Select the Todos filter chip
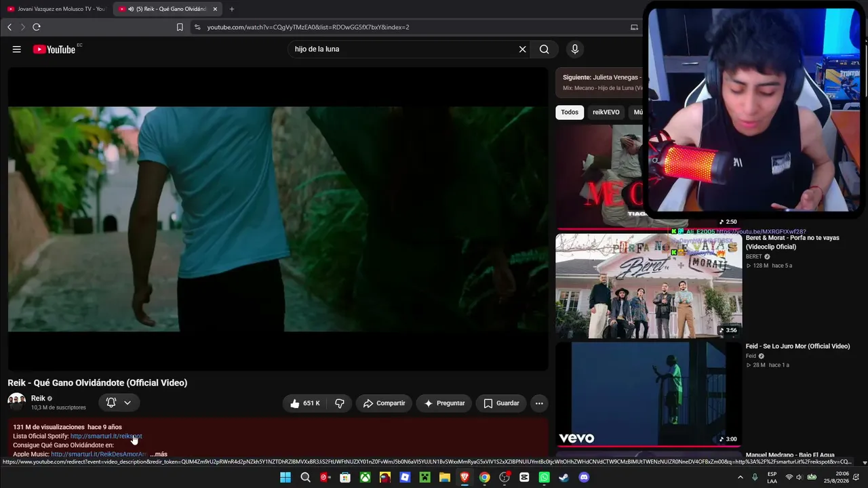Viewport: 868px width, 488px height. (x=570, y=113)
